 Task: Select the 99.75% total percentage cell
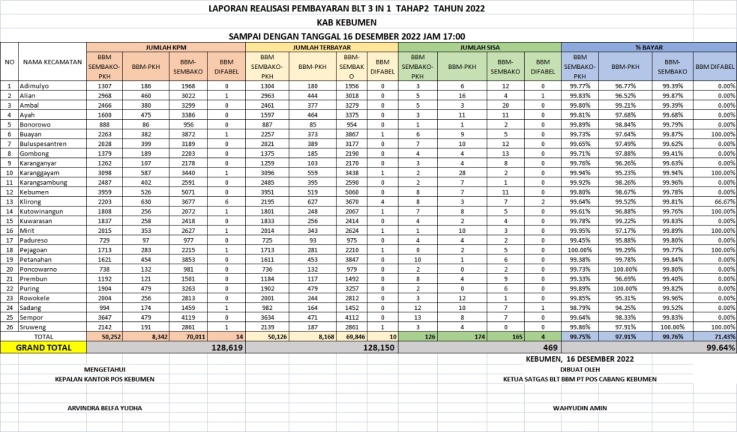coord(580,337)
